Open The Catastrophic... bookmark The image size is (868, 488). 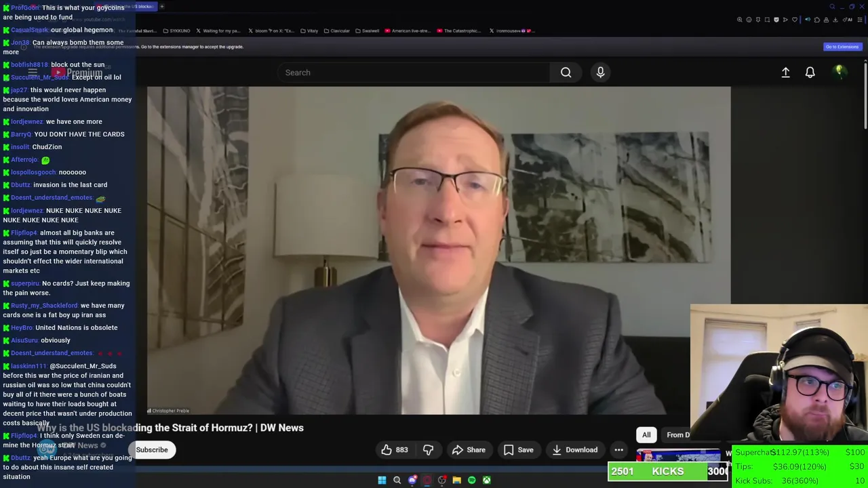460,30
